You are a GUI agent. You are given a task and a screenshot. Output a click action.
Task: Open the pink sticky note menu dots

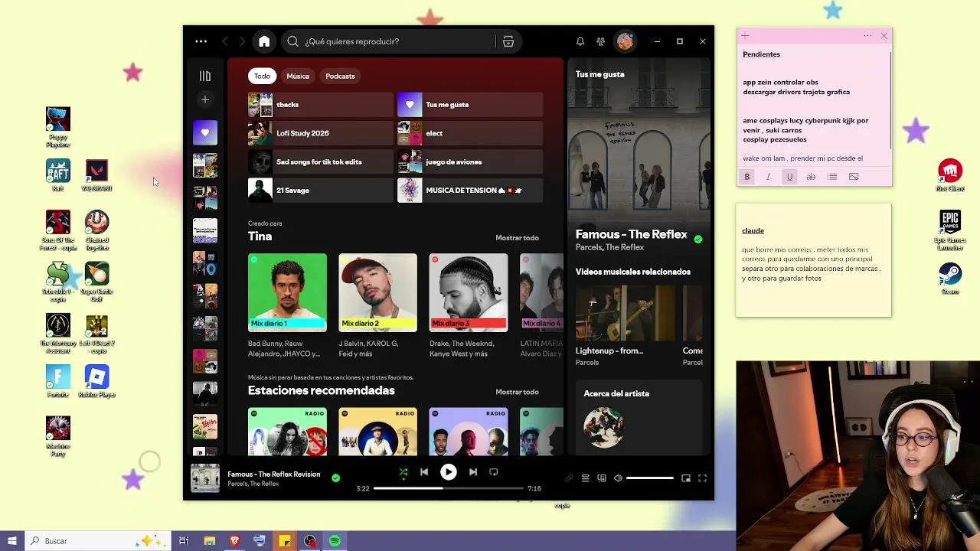pyautogui.click(x=867, y=36)
